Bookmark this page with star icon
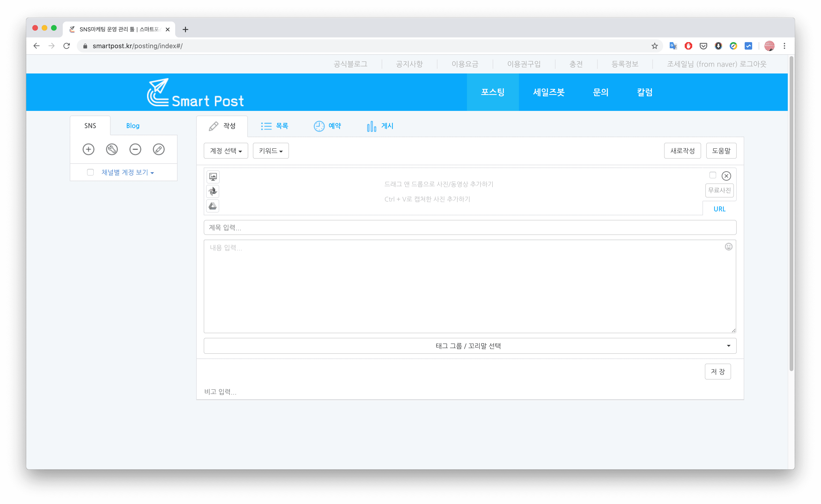This screenshot has height=504, width=821. click(654, 46)
